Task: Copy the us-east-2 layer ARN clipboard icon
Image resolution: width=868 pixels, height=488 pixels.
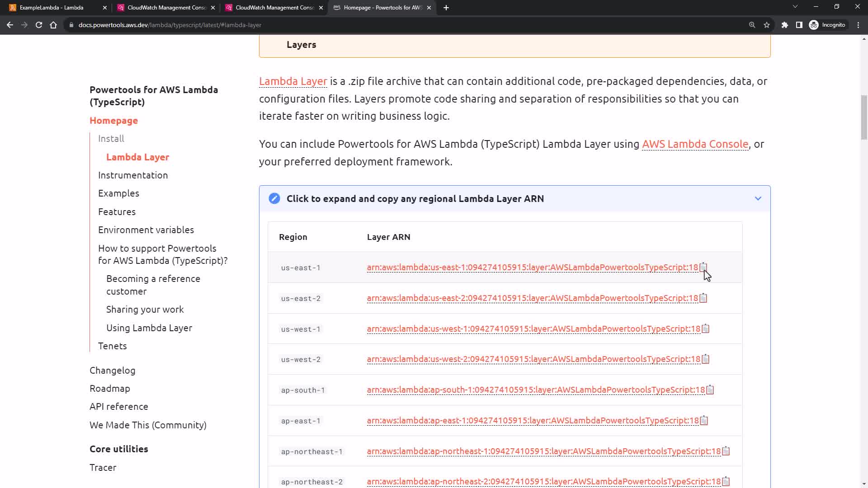Action: coord(703,298)
